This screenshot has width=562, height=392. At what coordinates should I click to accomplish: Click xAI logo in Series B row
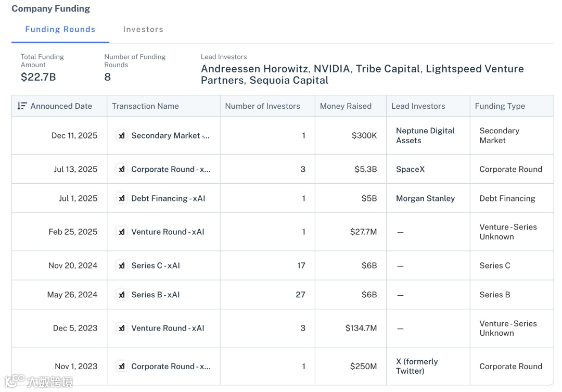pyautogui.click(x=122, y=295)
